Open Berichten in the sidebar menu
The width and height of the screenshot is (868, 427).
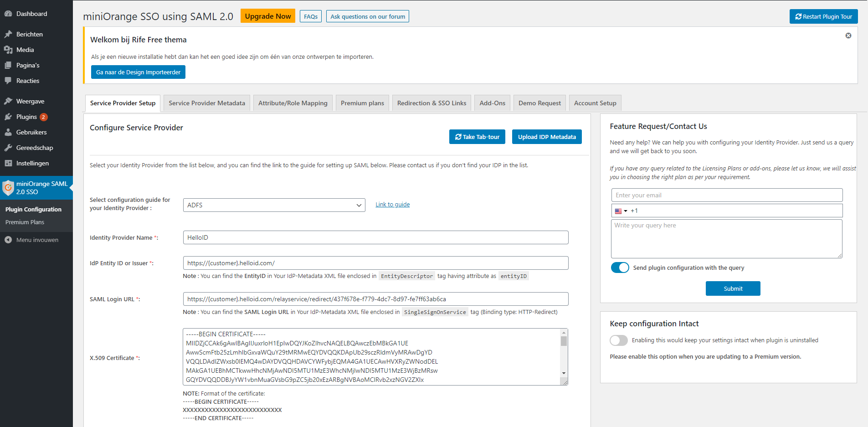coord(30,34)
